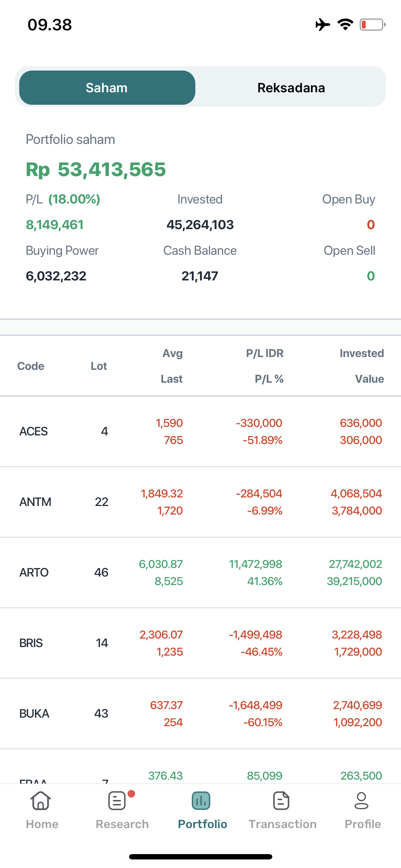Tap the Buying Power value 6,032,232
Screen dimensions: 401x868
pyautogui.click(x=56, y=276)
